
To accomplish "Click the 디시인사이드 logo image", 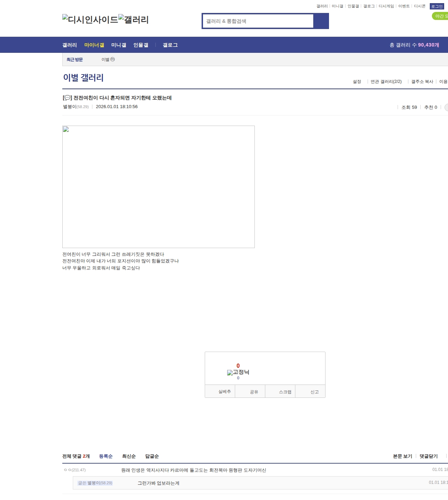I will click(x=90, y=19).
